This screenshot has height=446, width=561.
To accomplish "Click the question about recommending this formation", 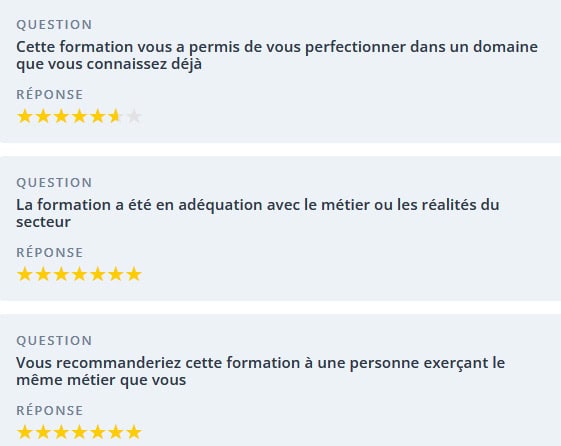I will [x=260, y=371].
